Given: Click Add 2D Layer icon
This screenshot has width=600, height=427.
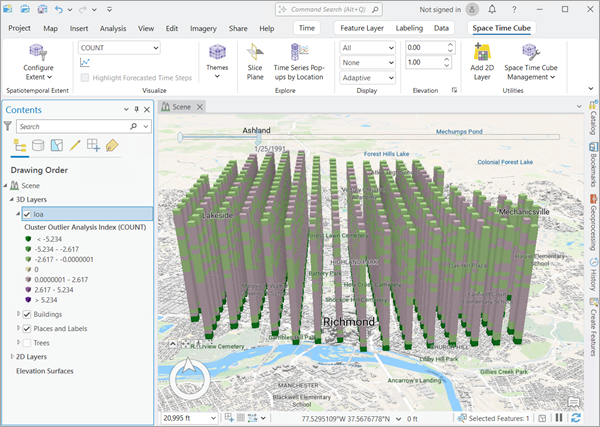Looking at the screenshot, I should (x=481, y=52).
